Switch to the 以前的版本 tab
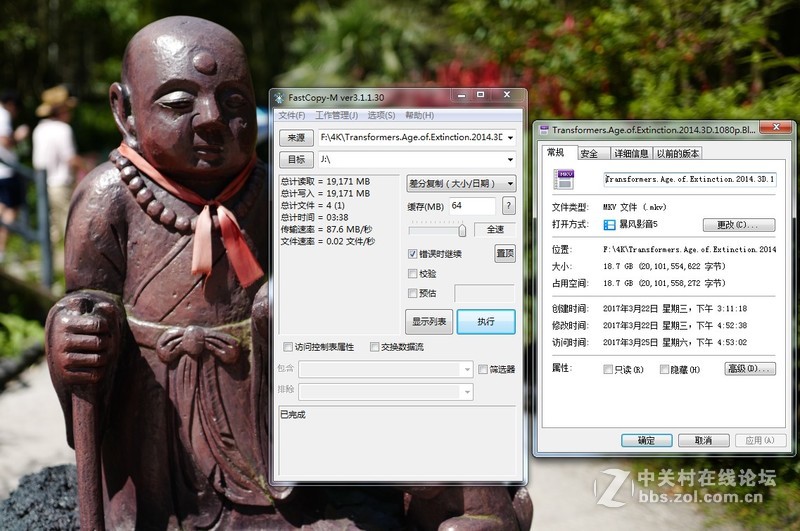 (x=678, y=154)
